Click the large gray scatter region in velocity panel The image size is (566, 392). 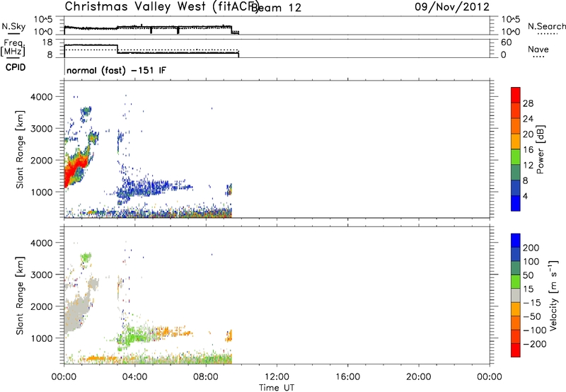click(76, 311)
